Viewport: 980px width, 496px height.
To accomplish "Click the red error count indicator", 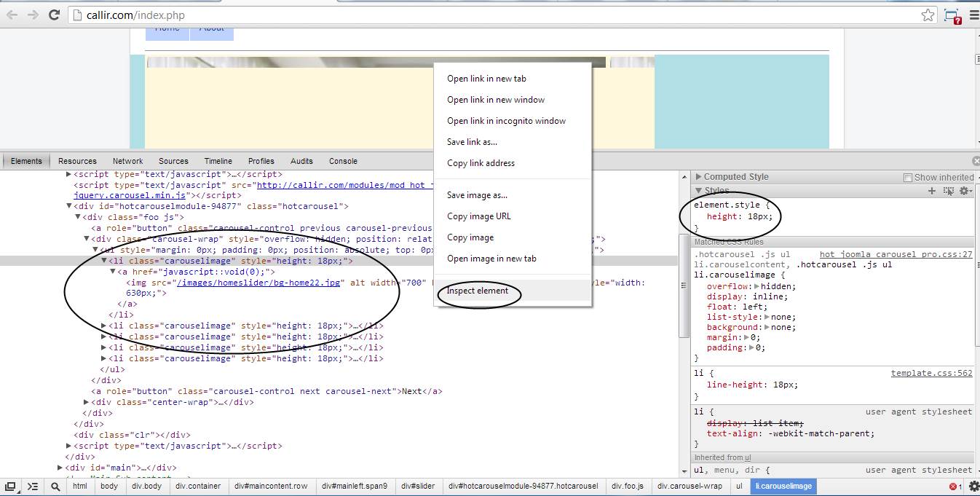I will point(955,487).
